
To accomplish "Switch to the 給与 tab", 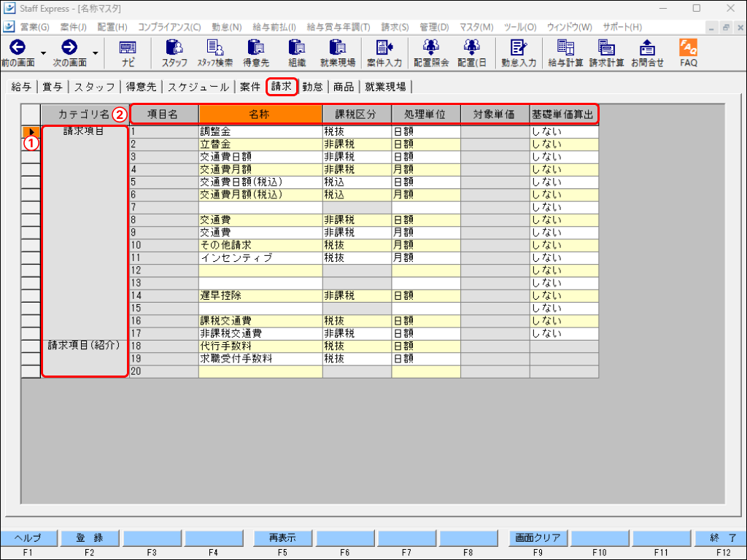I will (21, 87).
